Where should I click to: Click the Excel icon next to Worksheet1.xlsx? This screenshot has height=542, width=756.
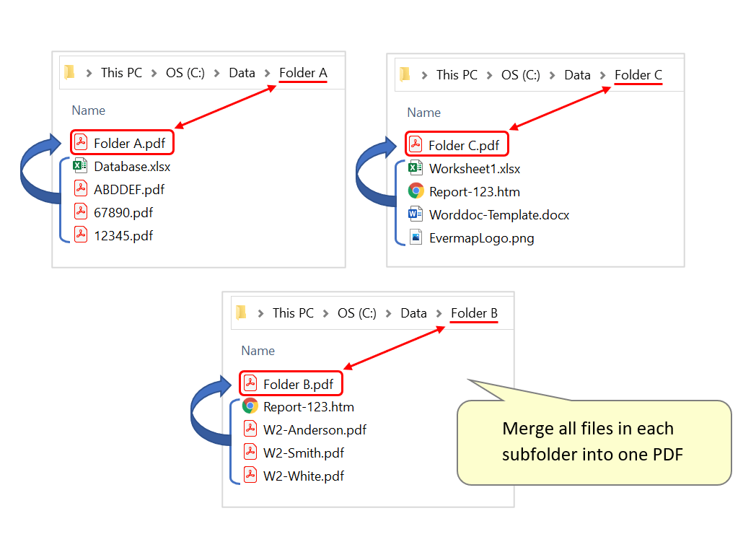click(x=416, y=168)
